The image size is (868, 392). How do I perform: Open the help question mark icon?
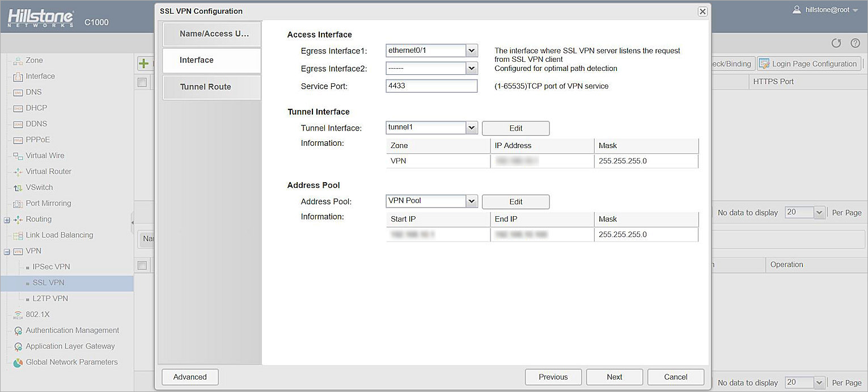(x=855, y=44)
